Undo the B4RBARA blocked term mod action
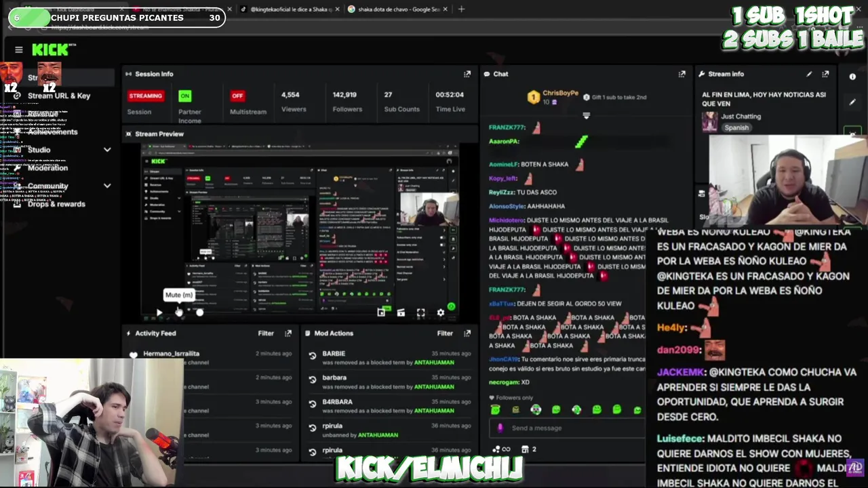This screenshot has height=488, width=868. [313, 404]
